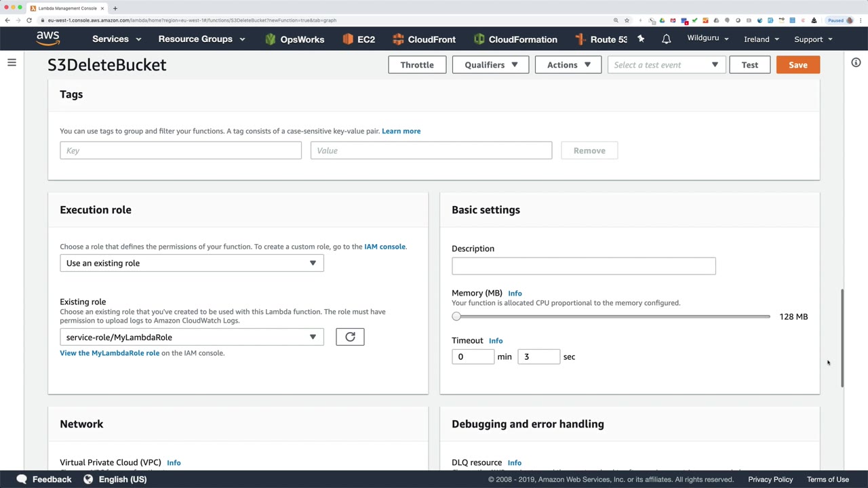Open the Qualifiers dropdown
The image size is (868, 488).
491,65
